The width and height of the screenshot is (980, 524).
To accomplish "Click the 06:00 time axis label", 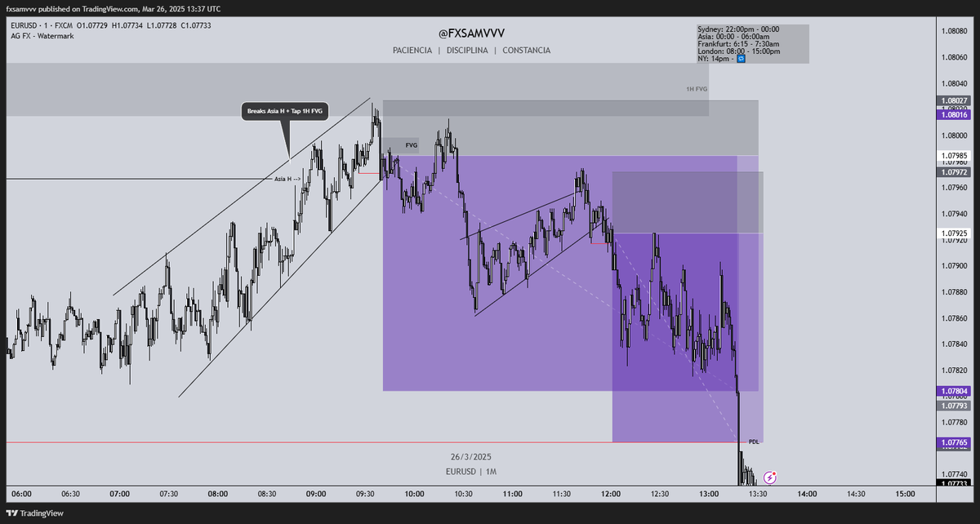I will click(x=21, y=494).
